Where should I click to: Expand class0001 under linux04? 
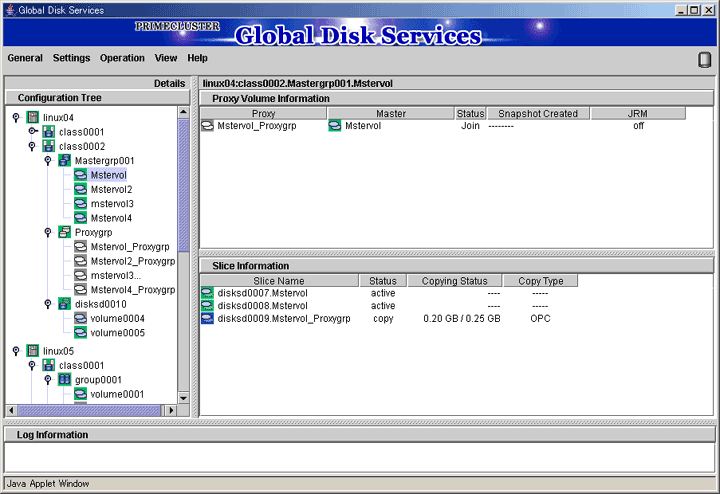33,131
